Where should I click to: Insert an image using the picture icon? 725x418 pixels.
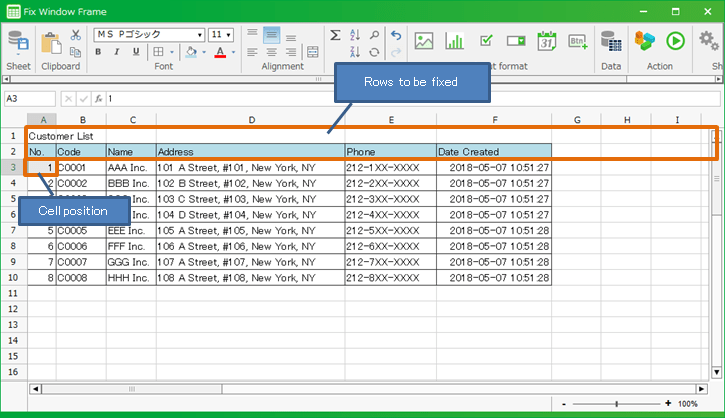tap(424, 41)
